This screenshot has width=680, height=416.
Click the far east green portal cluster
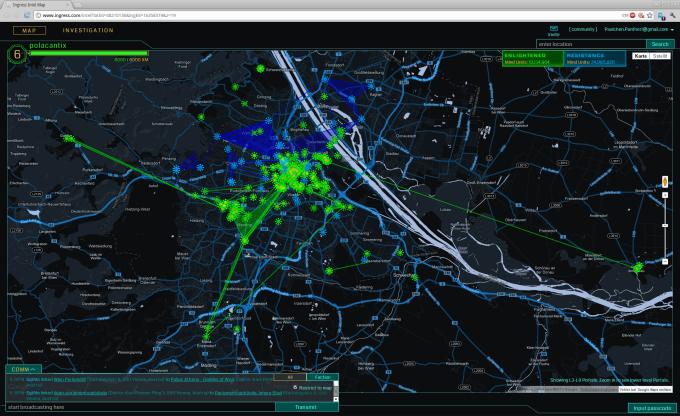point(638,268)
